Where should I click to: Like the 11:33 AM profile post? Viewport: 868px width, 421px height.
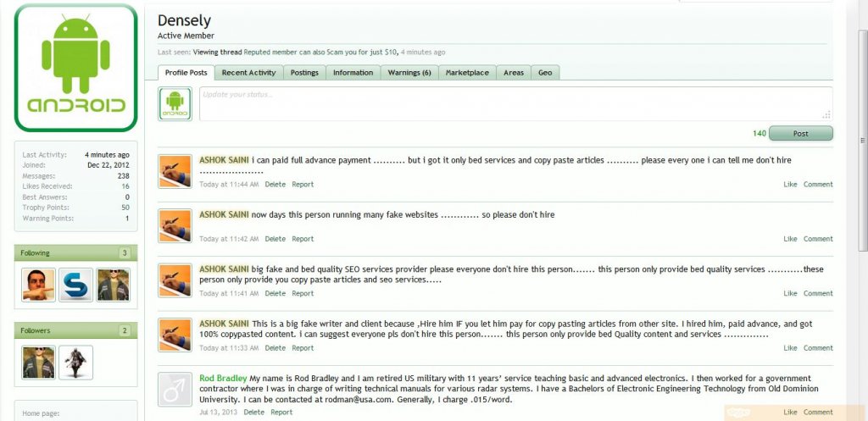790,348
